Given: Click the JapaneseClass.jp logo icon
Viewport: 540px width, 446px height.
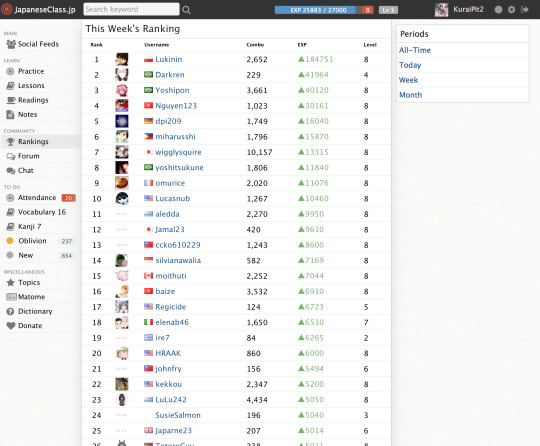Looking at the screenshot, I should click(7, 9).
